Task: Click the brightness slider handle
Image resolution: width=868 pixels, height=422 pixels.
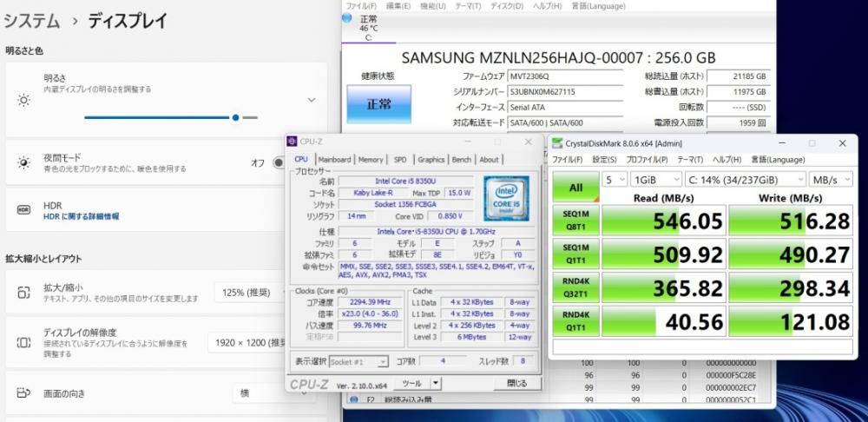Action: coord(236,117)
